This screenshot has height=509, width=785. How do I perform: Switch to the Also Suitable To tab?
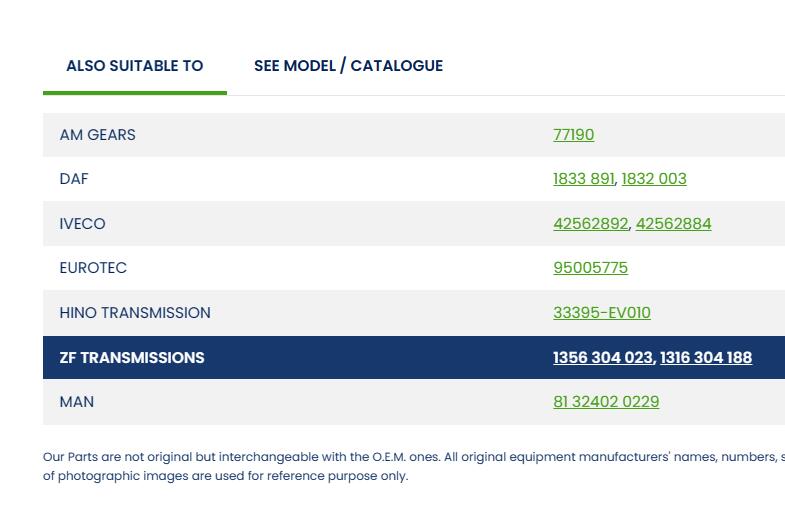coord(134,66)
